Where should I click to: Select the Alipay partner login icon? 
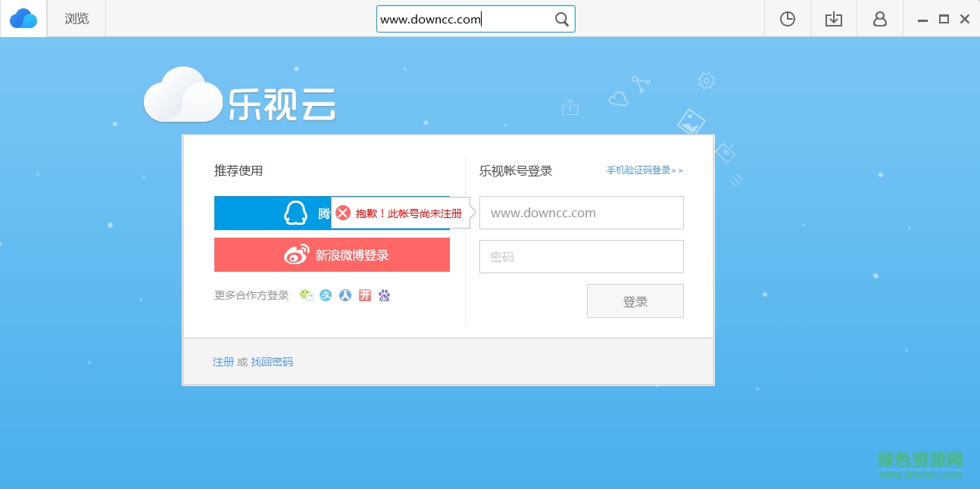point(325,294)
